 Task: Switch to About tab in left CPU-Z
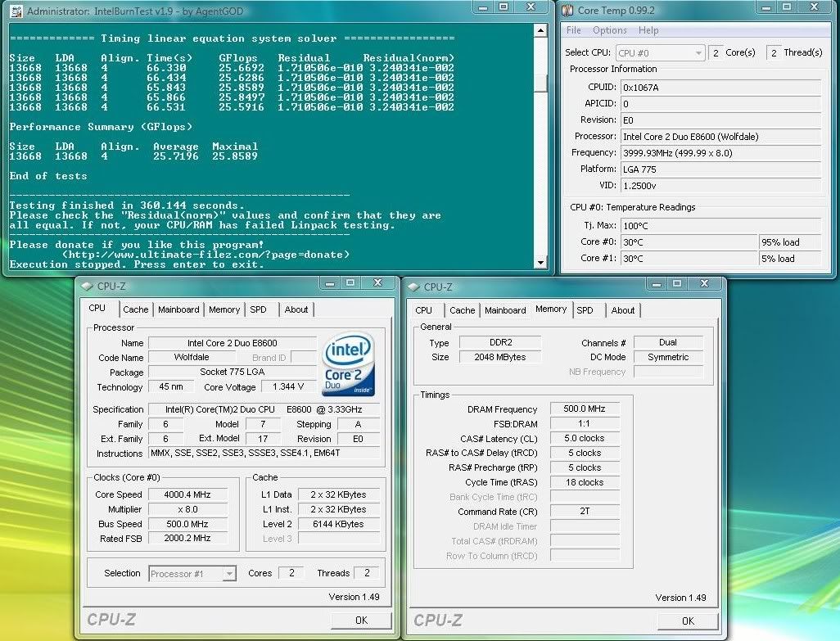296,309
